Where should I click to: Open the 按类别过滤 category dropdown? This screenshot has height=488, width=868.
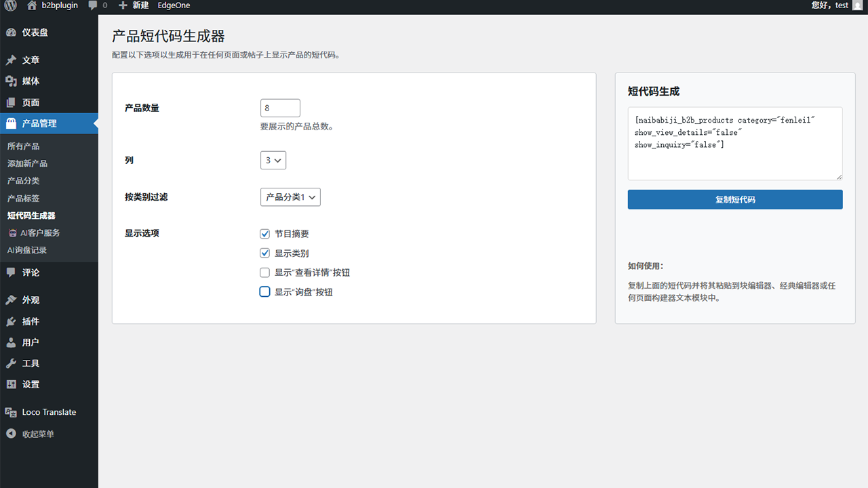290,197
